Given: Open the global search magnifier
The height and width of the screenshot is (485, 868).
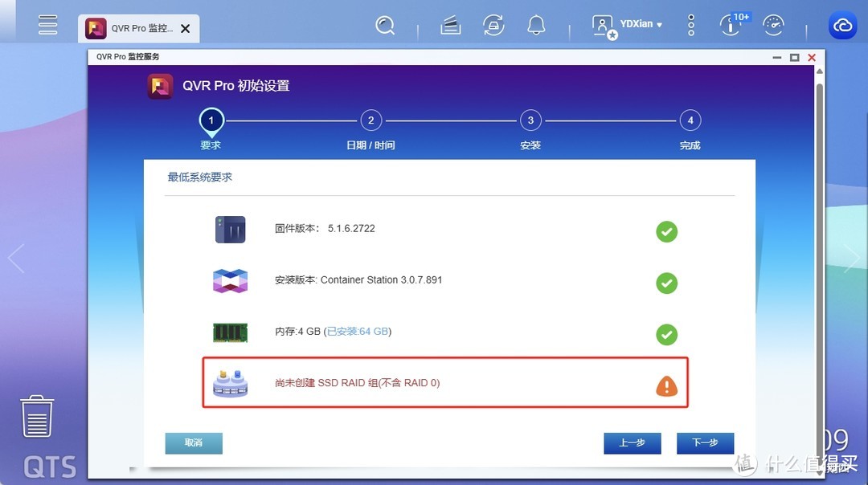Looking at the screenshot, I should coord(386,25).
